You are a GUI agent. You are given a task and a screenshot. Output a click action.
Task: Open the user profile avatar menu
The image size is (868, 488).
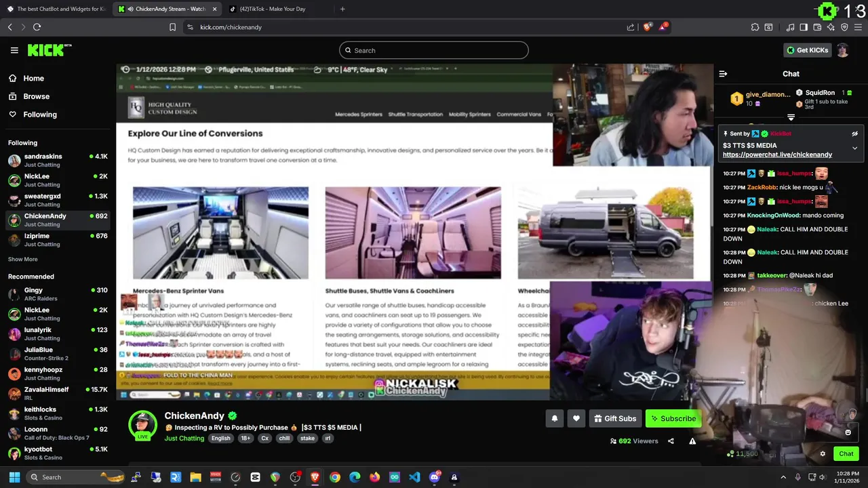[843, 50]
